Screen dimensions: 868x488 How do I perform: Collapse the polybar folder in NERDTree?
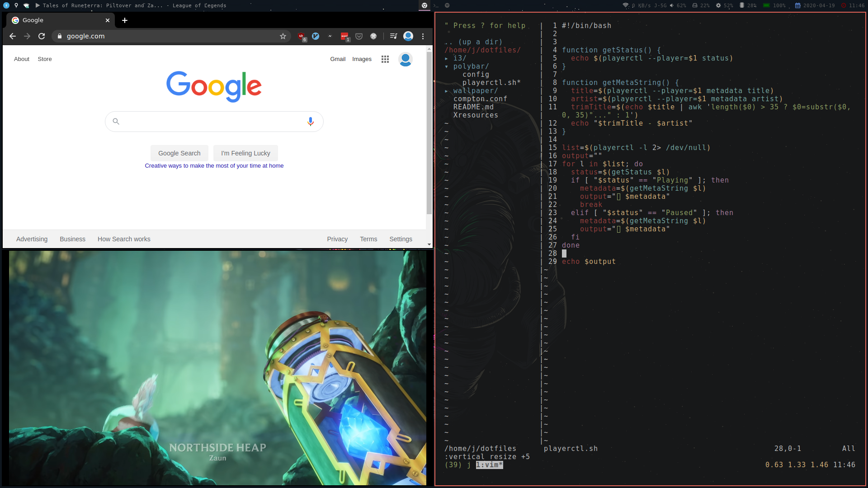tap(471, 66)
